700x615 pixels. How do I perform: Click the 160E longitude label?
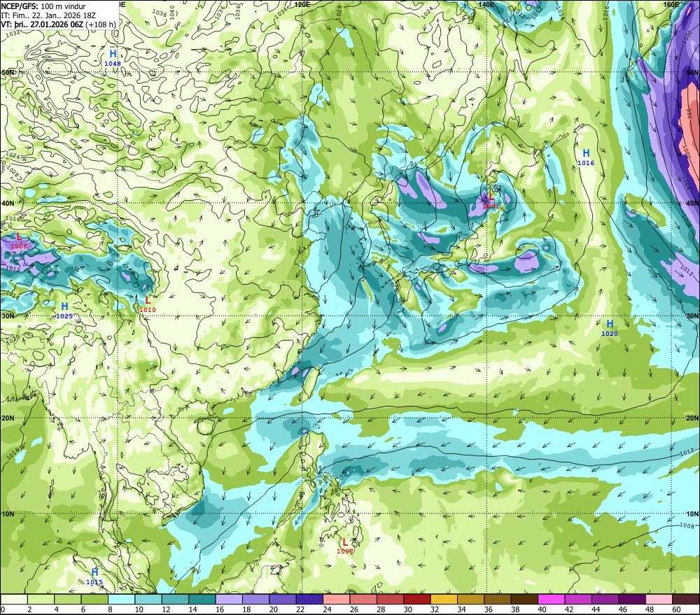671,4
